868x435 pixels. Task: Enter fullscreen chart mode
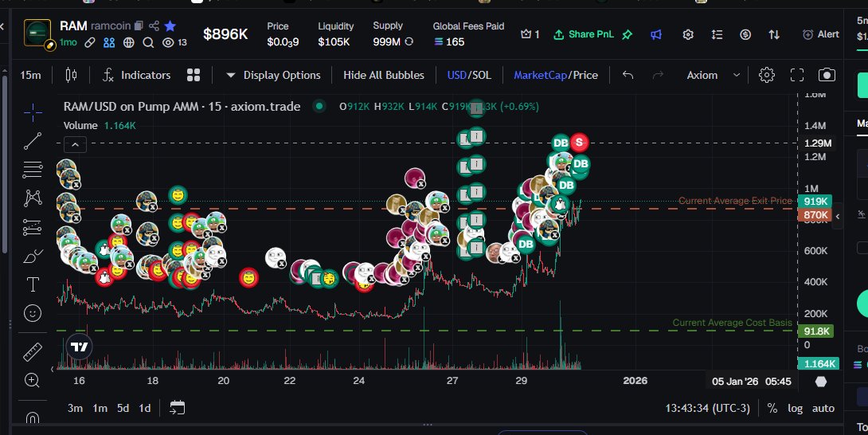pos(796,75)
